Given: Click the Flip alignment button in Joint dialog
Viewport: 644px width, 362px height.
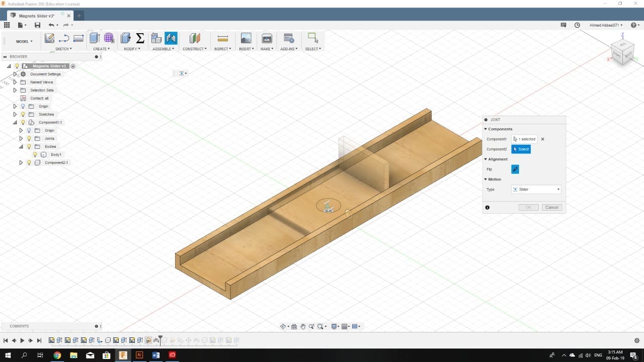Looking at the screenshot, I should coord(515,169).
